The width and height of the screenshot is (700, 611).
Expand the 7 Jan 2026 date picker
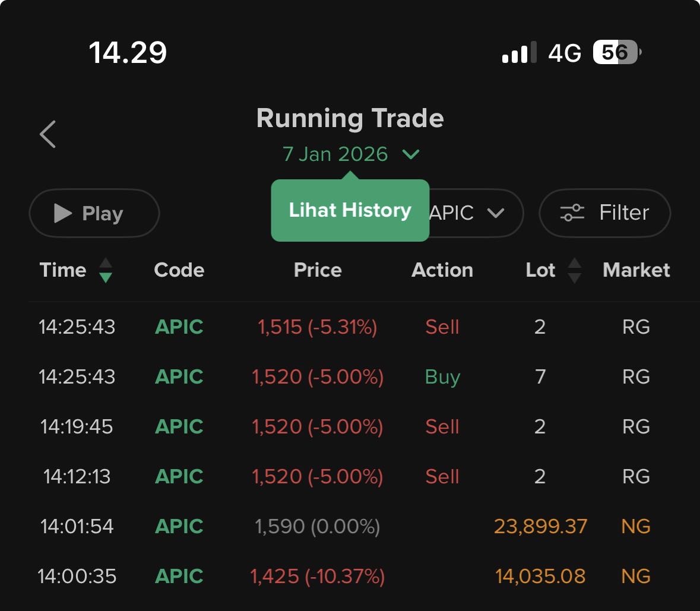(x=350, y=154)
